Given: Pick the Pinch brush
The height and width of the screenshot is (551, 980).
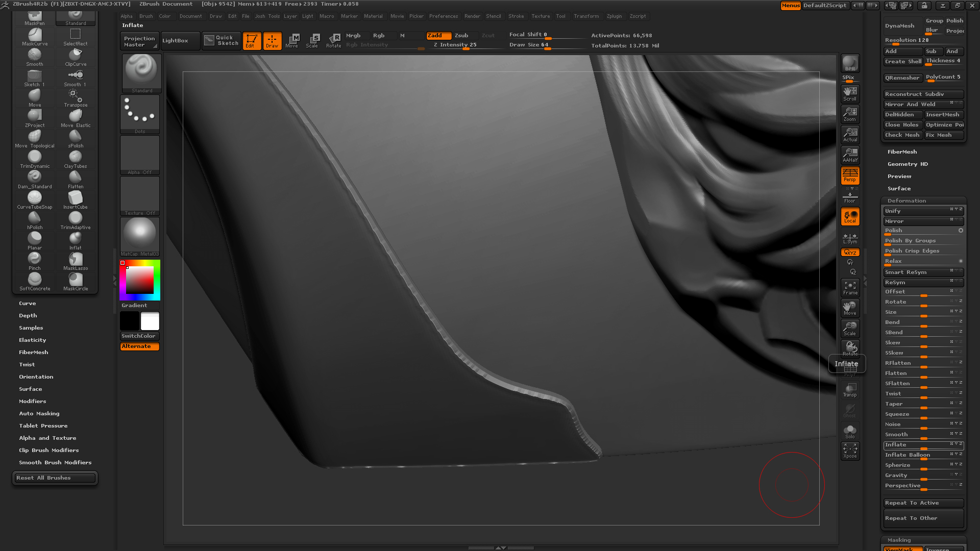Looking at the screenshot, I should (x=35, y=261).
